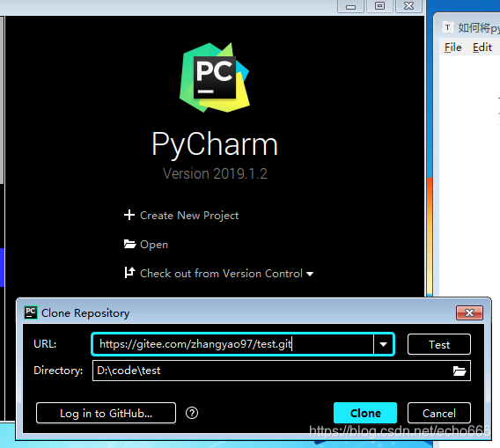Expand the Version Control dropdown arrow
The width and height of the screenshot is (500, 448).
tap(310, 274)
